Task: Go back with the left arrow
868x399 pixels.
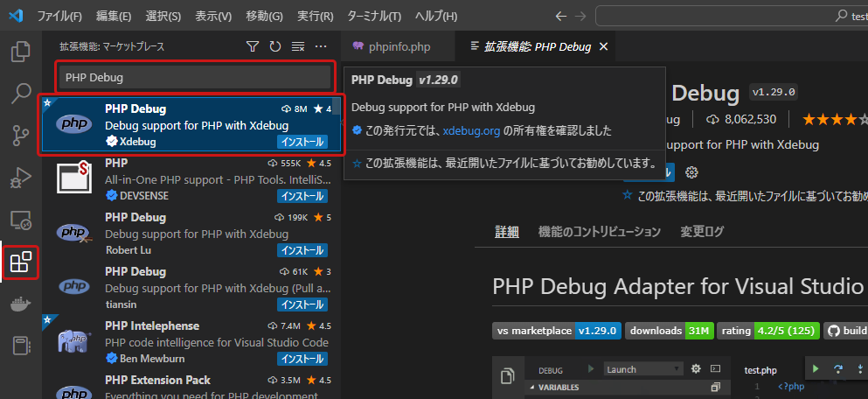Action: coord(561,16)
